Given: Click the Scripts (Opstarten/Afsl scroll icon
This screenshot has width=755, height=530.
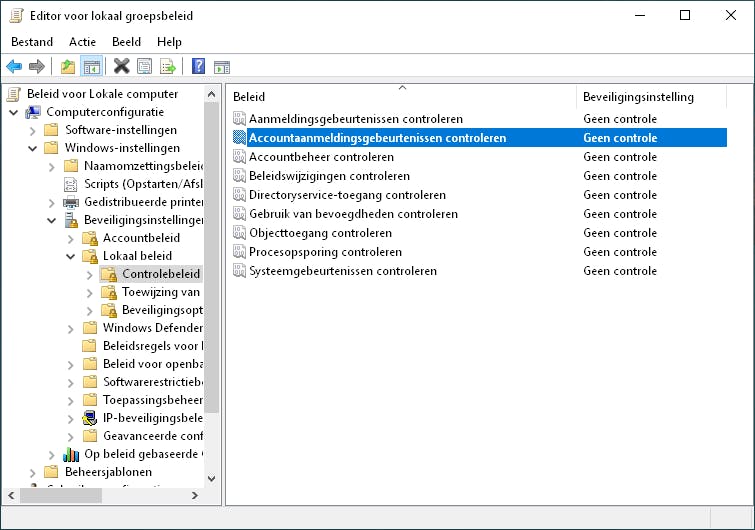Looking at the screenshot, I should [71, 184].
